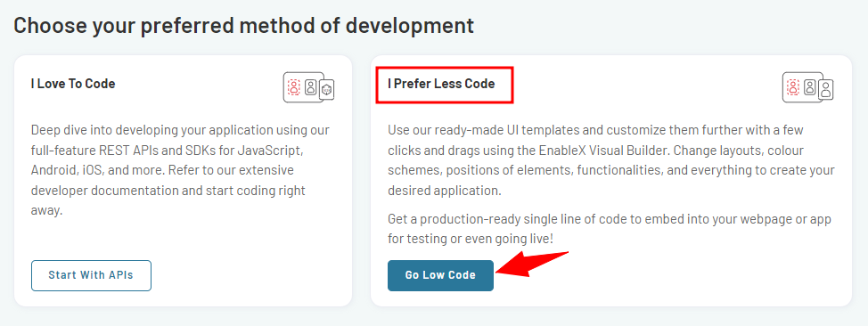Click the middle person icon in the Less Code graphic
868x326 pixels.
(810, 87)
